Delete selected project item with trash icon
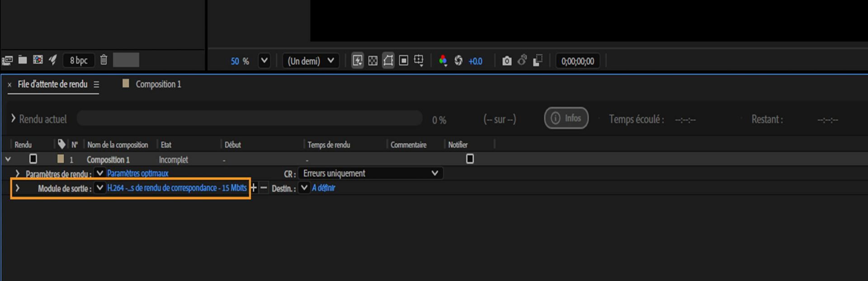 [104, 60]
